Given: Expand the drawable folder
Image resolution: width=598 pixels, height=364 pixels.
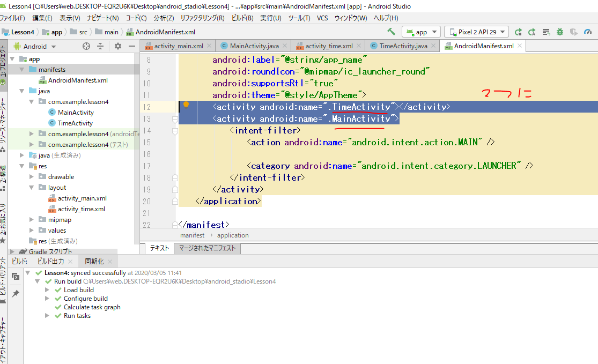Looking at the screenshot, I should click(x=32, y=177).
